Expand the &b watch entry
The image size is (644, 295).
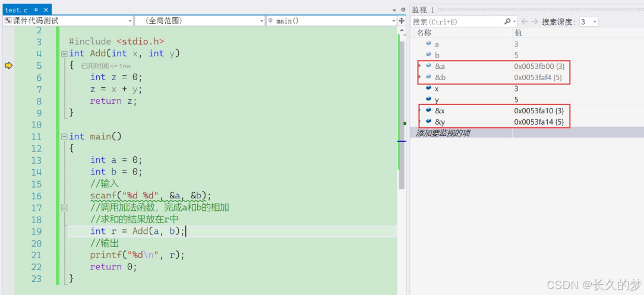[x=419, y=77]
